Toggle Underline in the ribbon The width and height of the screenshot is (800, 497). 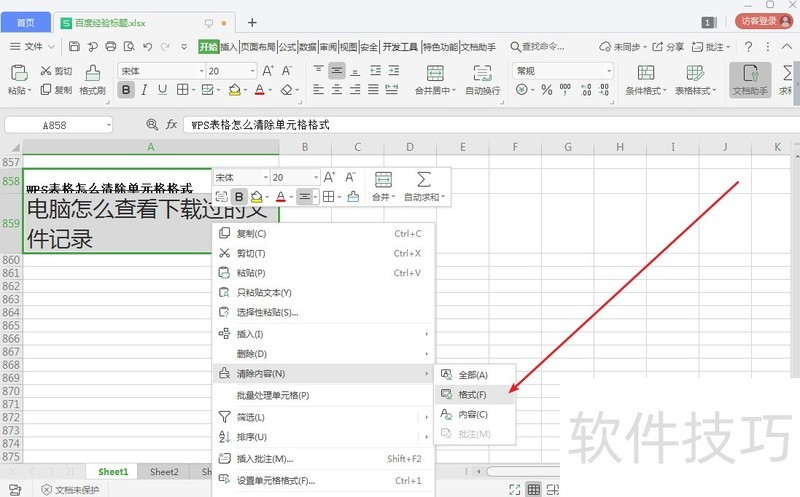point(162,90)
